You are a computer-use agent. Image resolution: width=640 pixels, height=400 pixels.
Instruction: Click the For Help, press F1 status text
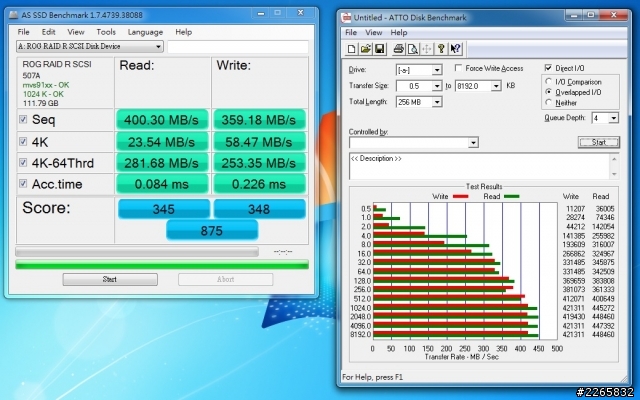click(373, 377)
